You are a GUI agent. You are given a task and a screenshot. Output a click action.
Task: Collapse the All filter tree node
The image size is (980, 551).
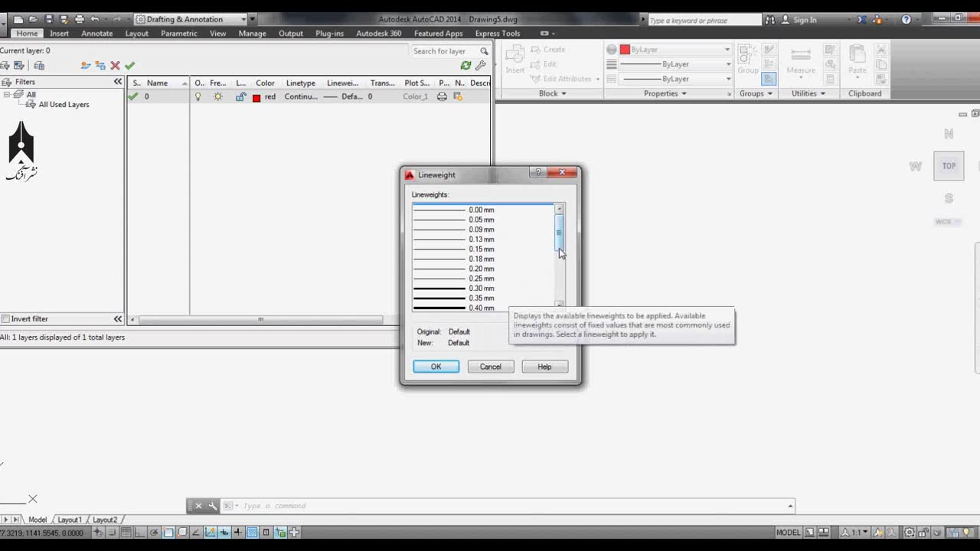[6, 94]
